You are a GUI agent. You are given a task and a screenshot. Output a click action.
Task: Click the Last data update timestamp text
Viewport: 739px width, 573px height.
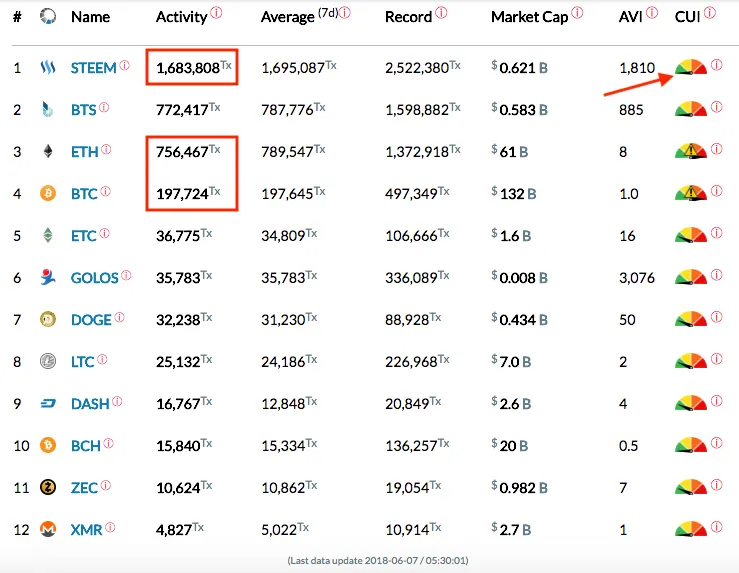pos(378,561)
